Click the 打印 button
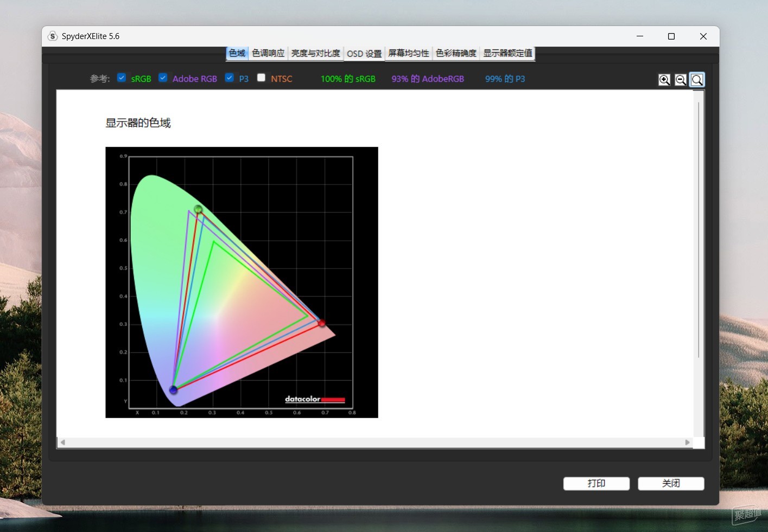The image size is (768, 532). (596, 483)
